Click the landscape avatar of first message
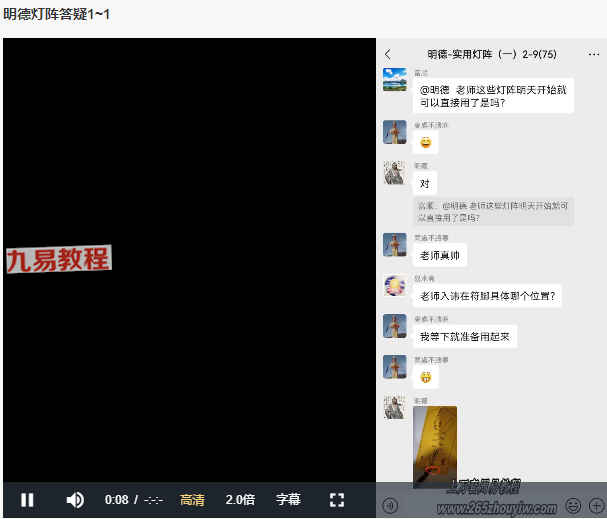This screenshot has height=519, width=607. tap(395, 79)
